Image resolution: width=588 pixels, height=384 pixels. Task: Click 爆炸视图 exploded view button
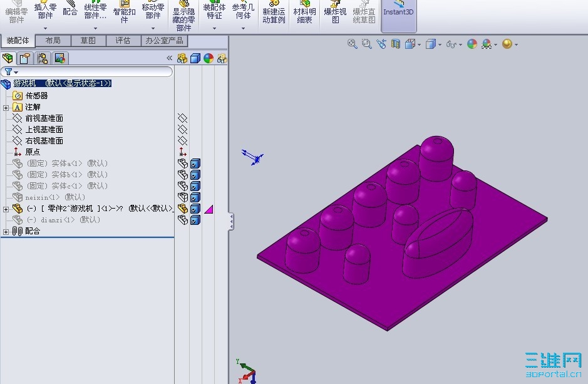click(x=335, y=12)
